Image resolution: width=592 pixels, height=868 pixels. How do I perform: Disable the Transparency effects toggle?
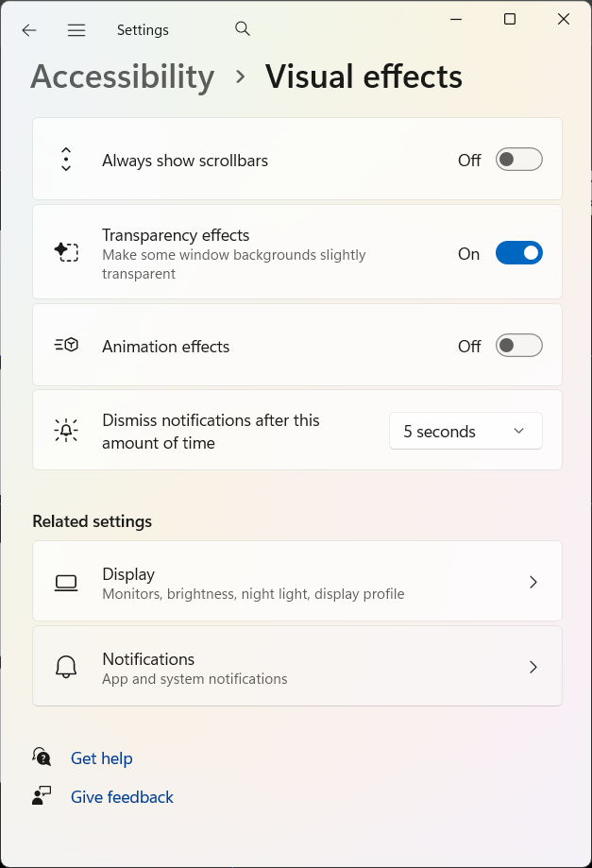coord(518,253)
